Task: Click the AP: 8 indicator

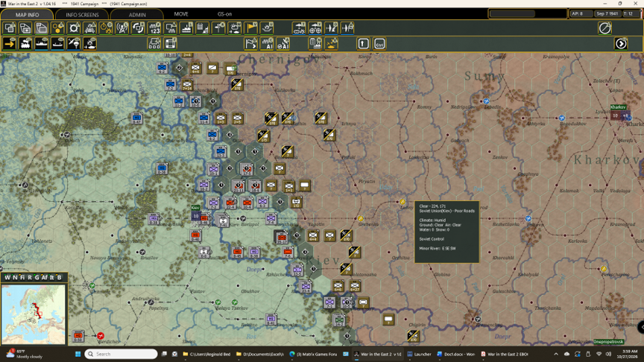Action: (x=581, y=13)
